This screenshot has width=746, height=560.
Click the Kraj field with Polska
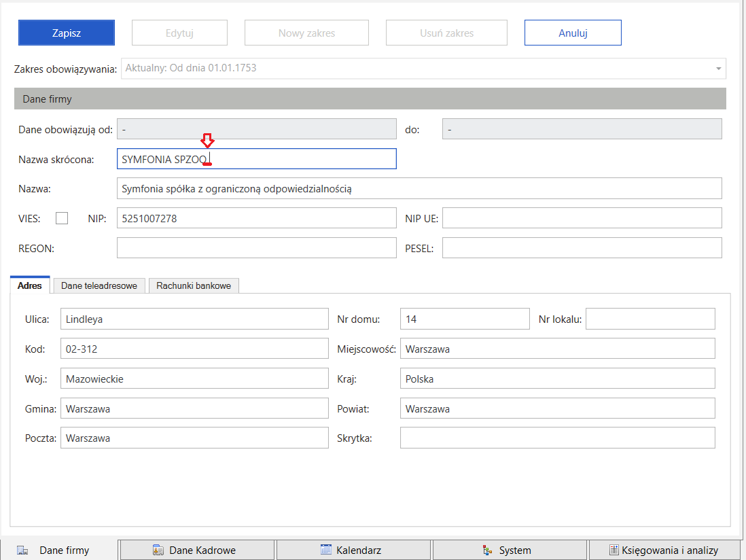click(x=558, y=379)
